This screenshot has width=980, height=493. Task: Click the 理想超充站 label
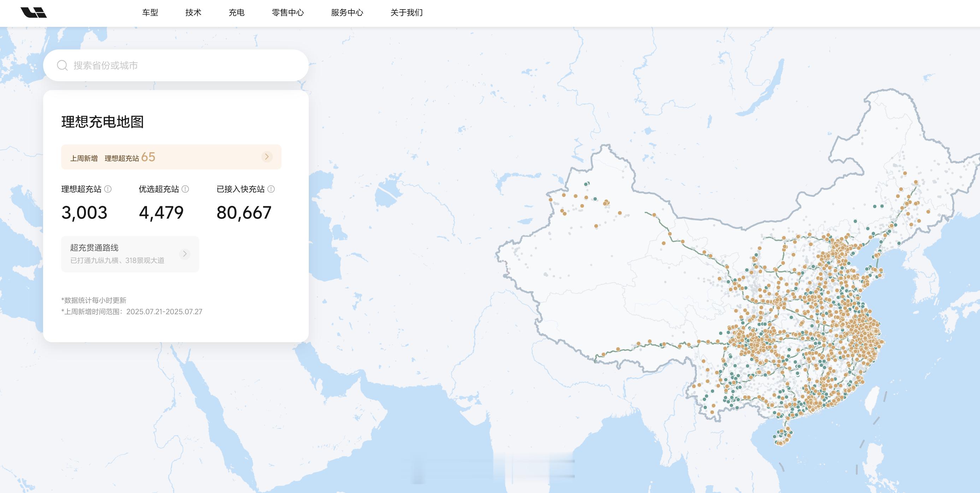(81, 189)
